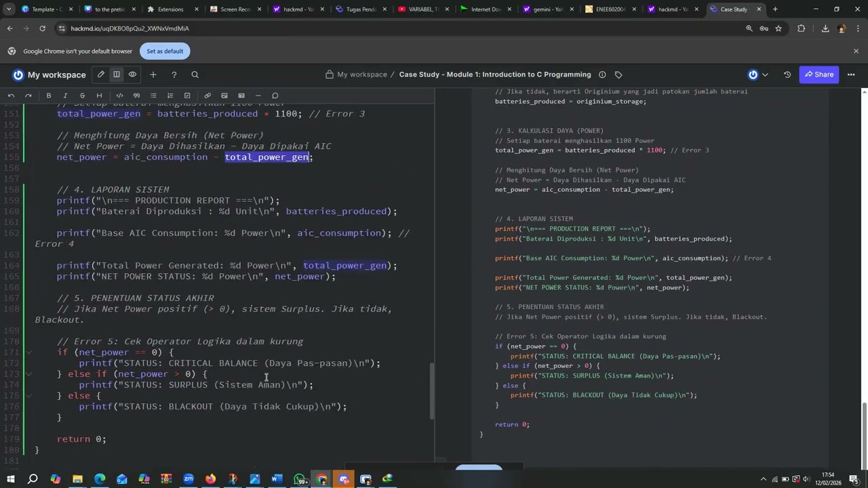
Task: Click the Share button
Action: tap(819, 75)
